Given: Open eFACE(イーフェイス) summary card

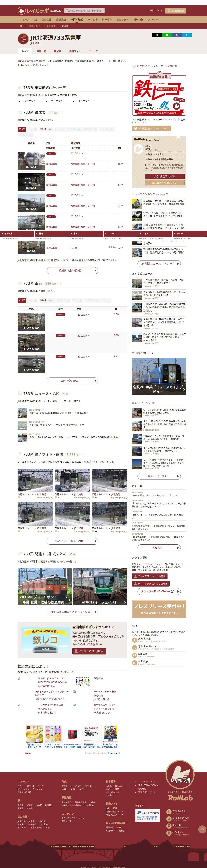Looking at the screenshot, I should (100, 587).
